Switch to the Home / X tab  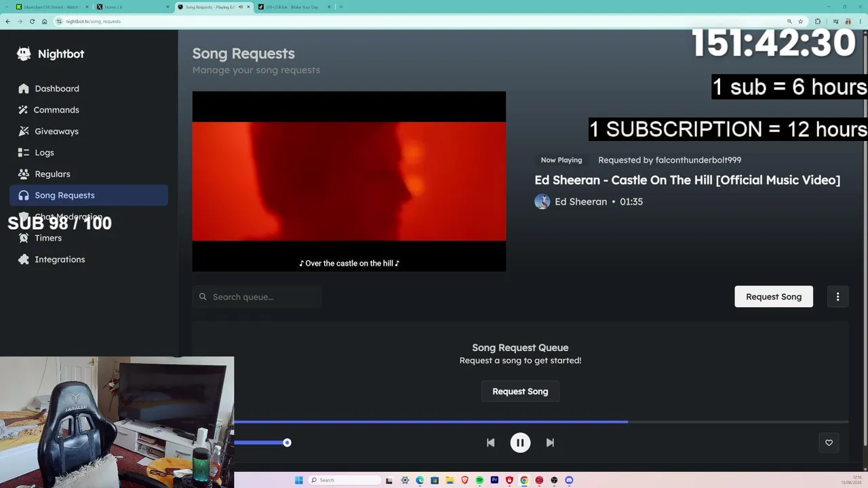tap(132, 7)
